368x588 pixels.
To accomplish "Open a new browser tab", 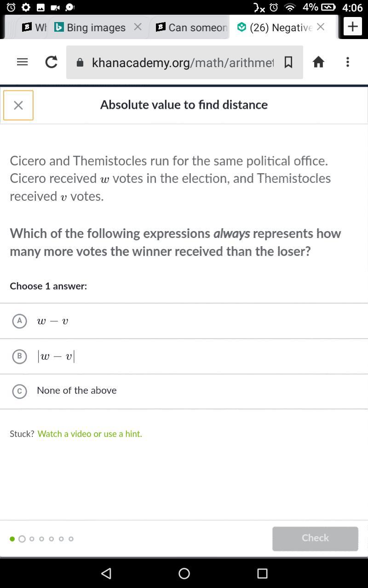I will pyautogui.click(x=353, y=27).
